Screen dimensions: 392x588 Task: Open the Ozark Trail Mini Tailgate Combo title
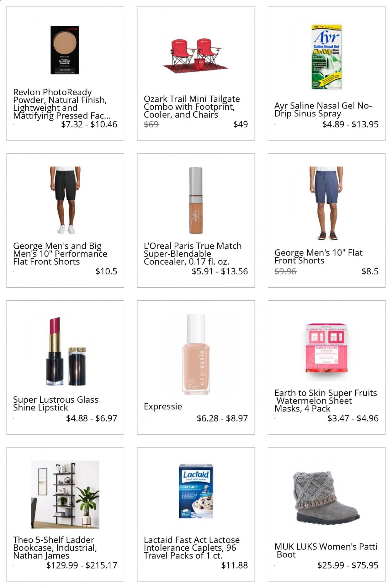coord(192,107)
